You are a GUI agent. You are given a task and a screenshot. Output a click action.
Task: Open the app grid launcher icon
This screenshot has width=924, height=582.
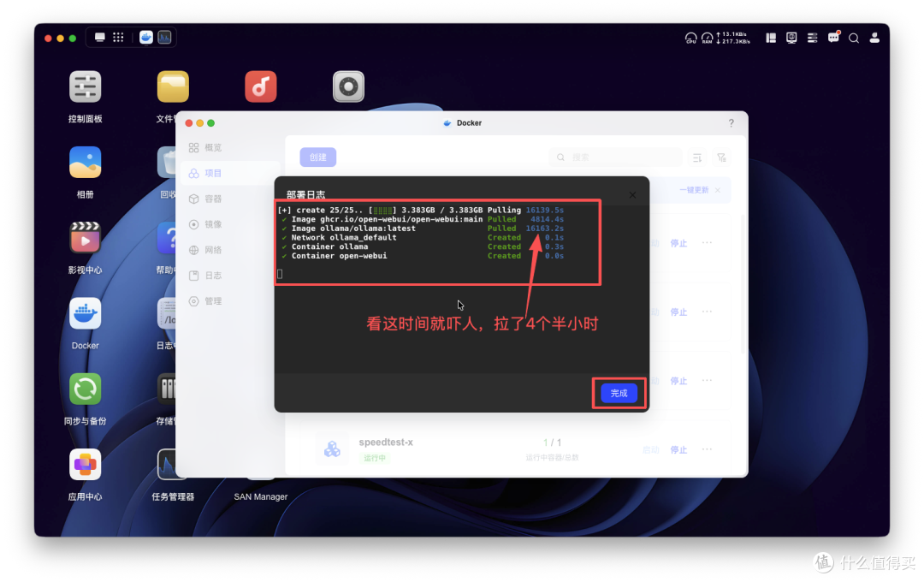click(118, 37)
